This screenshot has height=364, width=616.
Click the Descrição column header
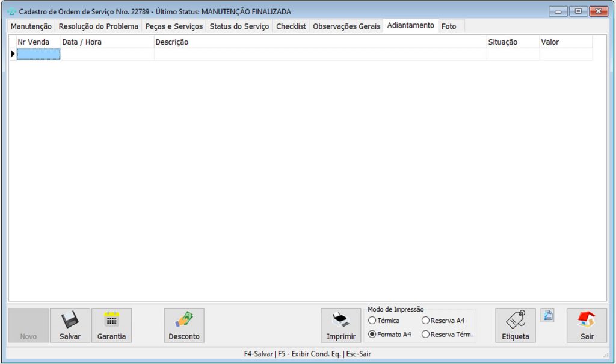click(x=172, y=42)
